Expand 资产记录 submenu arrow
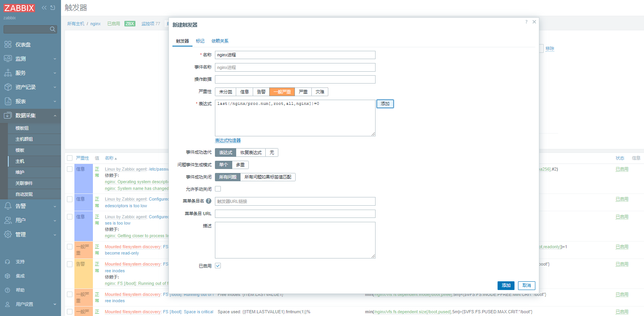This screenshot has height=316, width=644. click(55, 87)
